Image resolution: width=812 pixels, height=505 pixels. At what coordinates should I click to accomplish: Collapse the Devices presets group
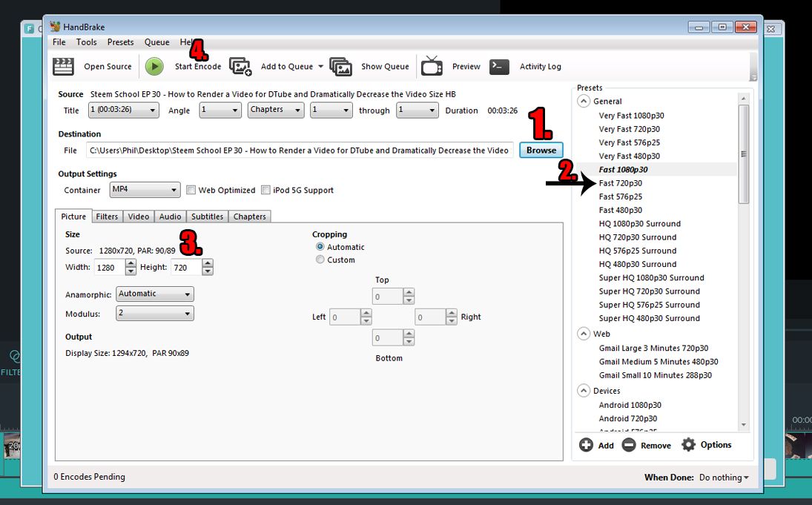click(584, 391)
